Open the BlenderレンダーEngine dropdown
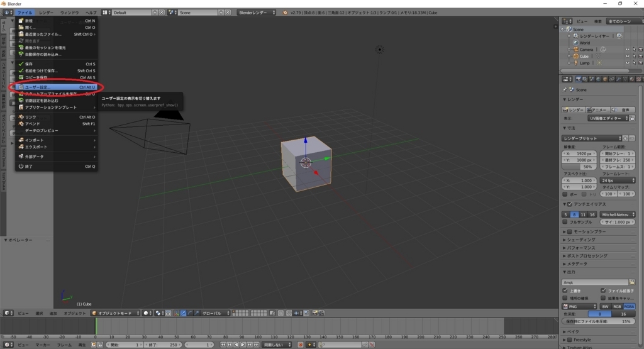Image resolution: width=644 pixels, height=349 pixels. [257, 13]
